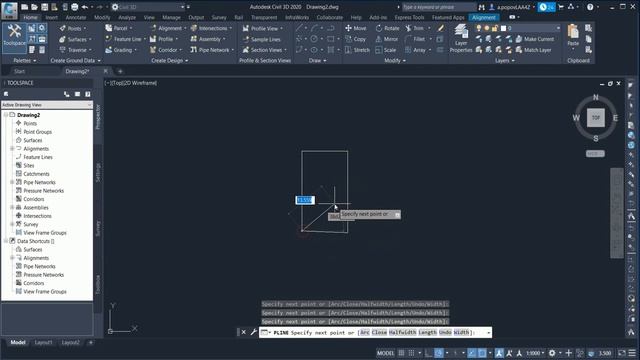Toggle 2D object snap in status bar
The height and width of the screenshot is (360, 640).
pos(482,353)
